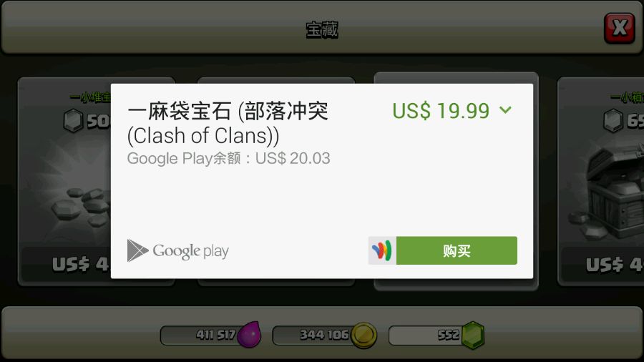Click the Google Wallet icon beside buy
Viewport: 644px width, 362px height.
pos(382,250)
